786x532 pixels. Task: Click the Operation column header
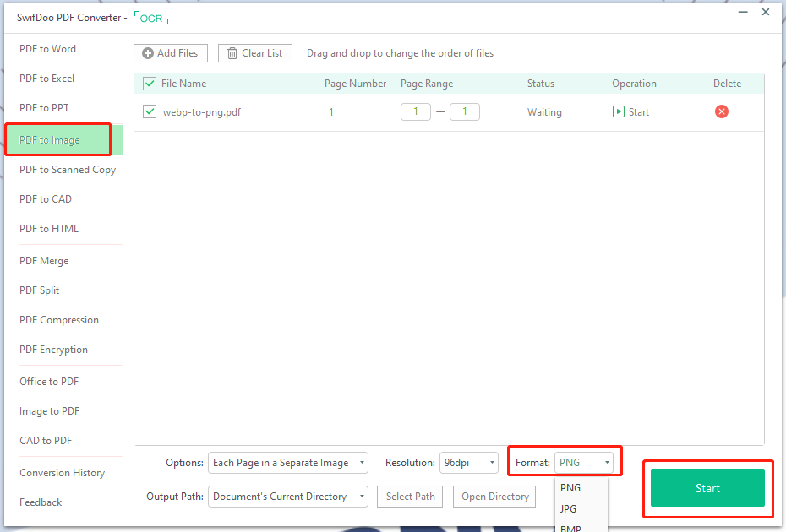point(634,84)
